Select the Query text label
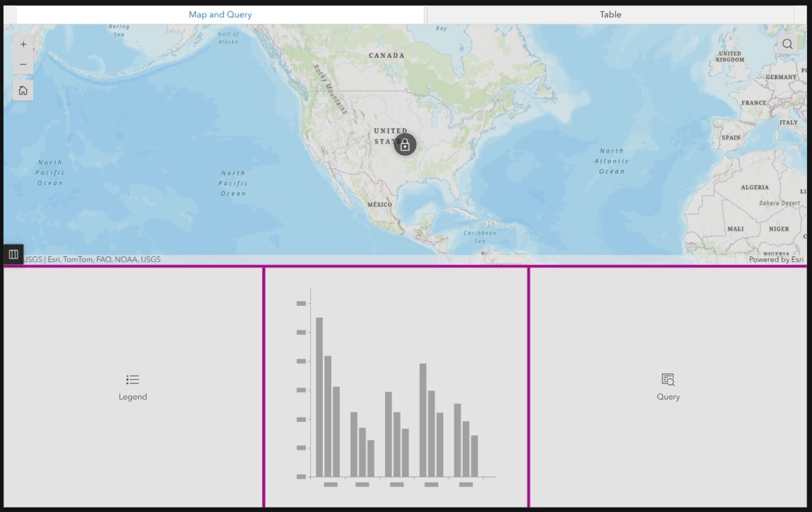This screenshot has height=512, width=812. tap(668, 397)
